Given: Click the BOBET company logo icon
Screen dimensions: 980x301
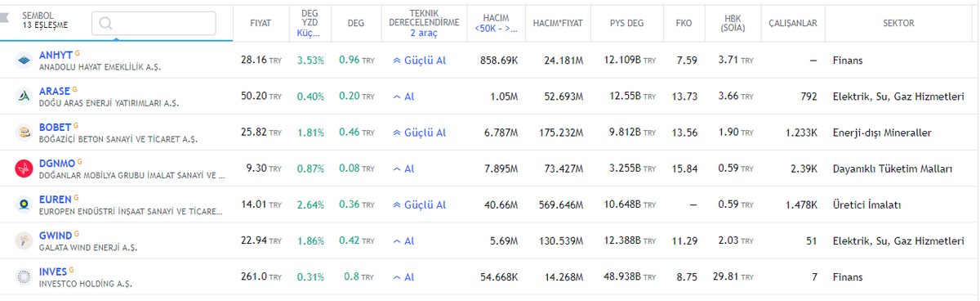Looking at the screenshot, I should pyautogui.click(x=24, y=132).
